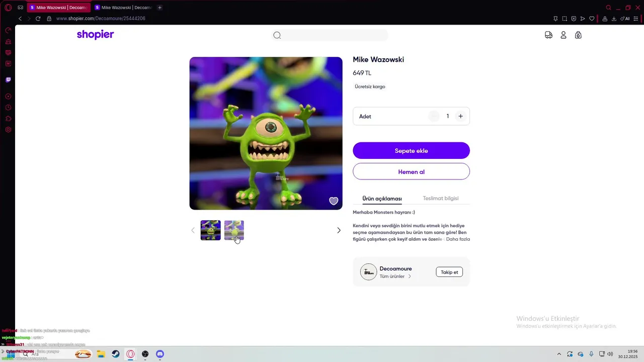Image resolution: width=644 pixels, height=362 pixels.
Task: Click the pinboard pin icon in address bar
Action: click(x=555, y=19)
